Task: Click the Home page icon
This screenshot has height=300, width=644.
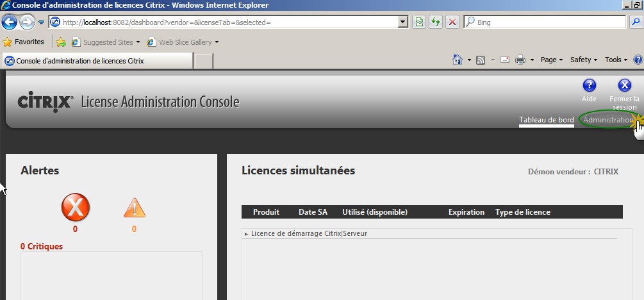Action: point(457,60)
